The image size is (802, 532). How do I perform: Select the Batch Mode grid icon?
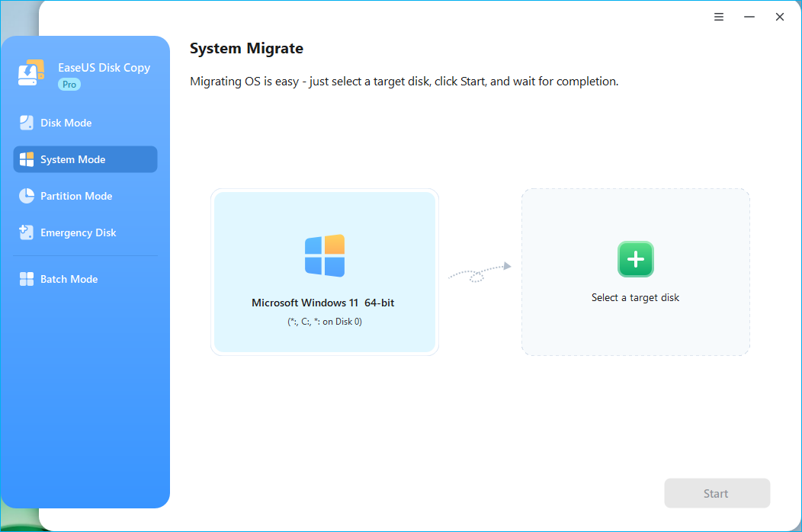[x=26, y=279]
